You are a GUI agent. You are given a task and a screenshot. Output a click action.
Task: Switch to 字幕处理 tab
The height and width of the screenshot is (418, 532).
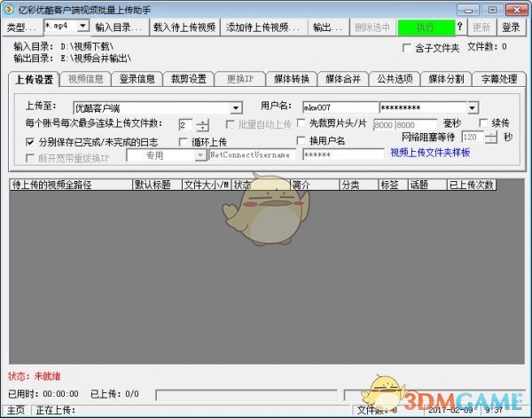point(498,79)
